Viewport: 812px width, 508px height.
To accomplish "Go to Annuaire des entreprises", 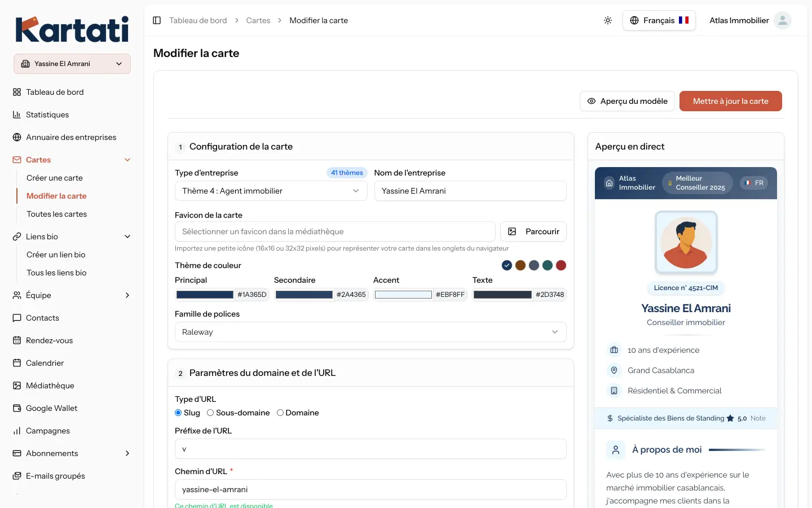I will coord(72,137).
